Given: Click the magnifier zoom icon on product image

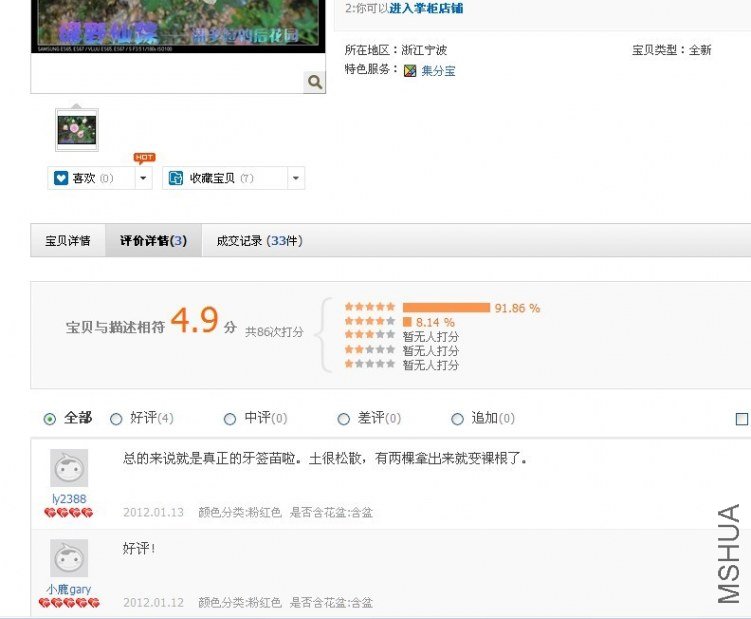Looking at the screenshot, I should click(x=315, y=82).
